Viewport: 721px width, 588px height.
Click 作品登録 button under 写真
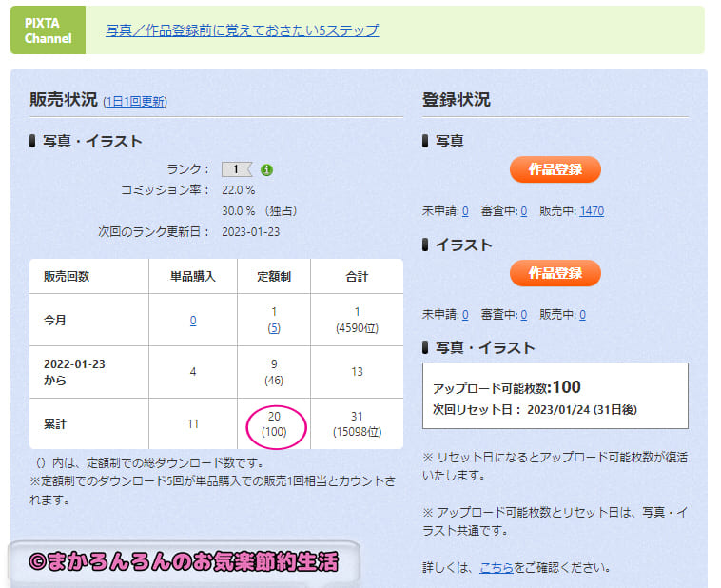(555, 169)
